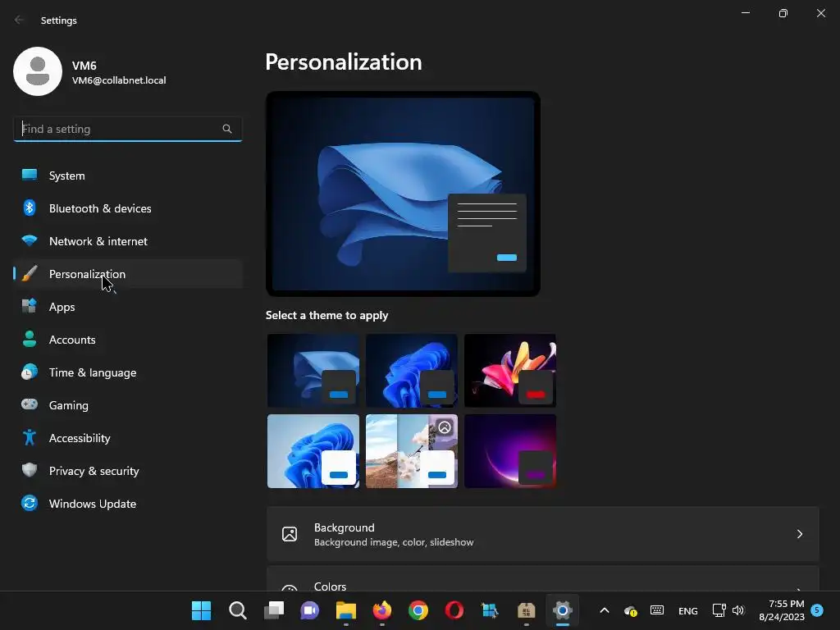Image resolution: width=840 pixels, height=630 pixels.
Task: Open File Explorer from the taskbar
Action: (x=346, y=610)
